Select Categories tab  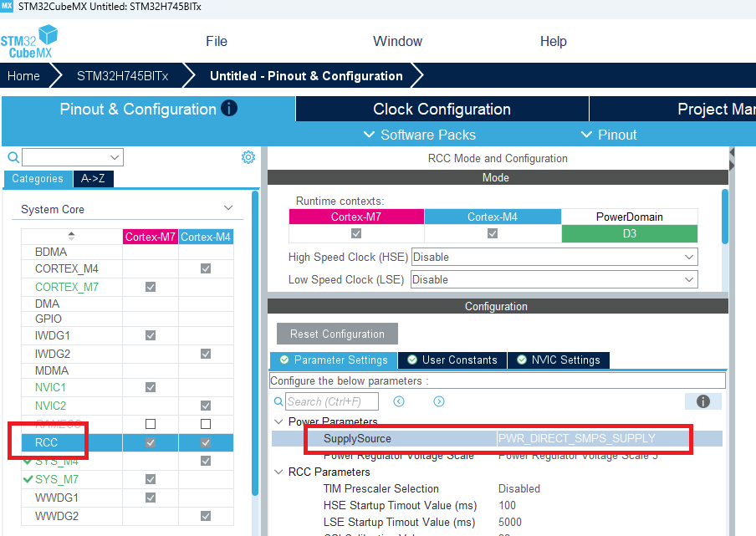pyautogui.click(x=38, y=178)
